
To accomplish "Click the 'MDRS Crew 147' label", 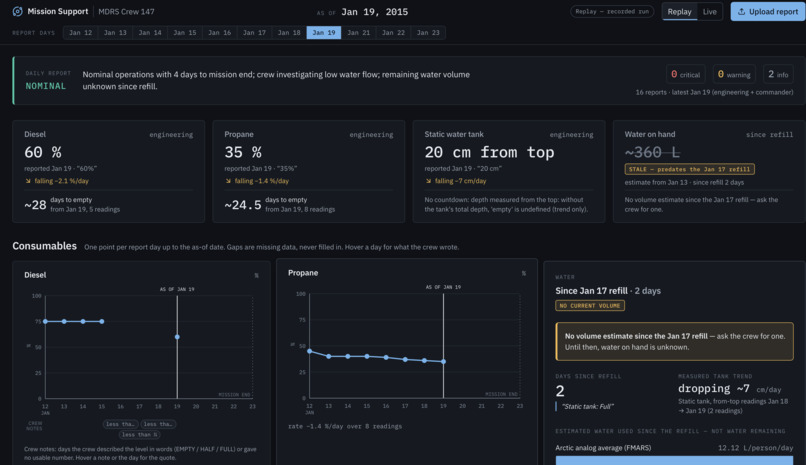I will [126, 11].
